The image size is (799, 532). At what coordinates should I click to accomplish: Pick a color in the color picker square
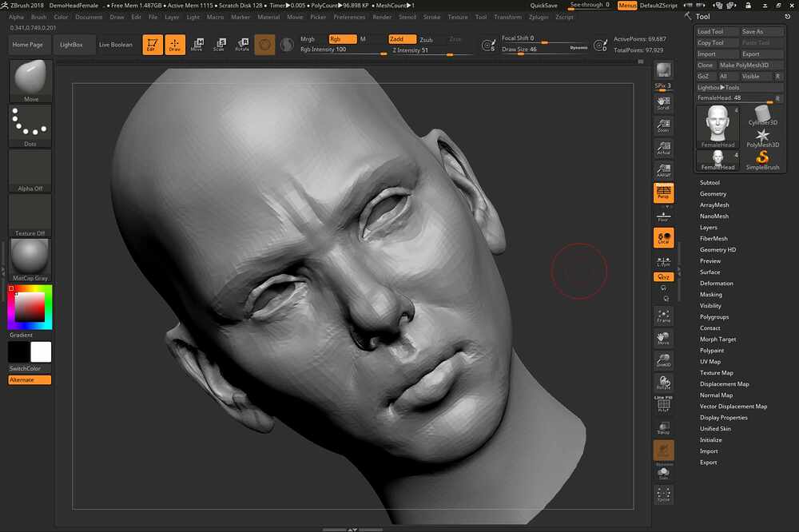click(x=30, y=308)
